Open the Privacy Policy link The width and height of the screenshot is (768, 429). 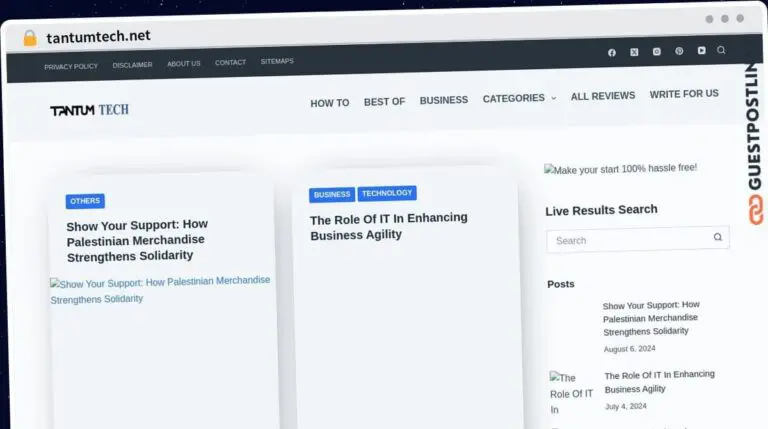pyautogui.click(x=71, y=67)
